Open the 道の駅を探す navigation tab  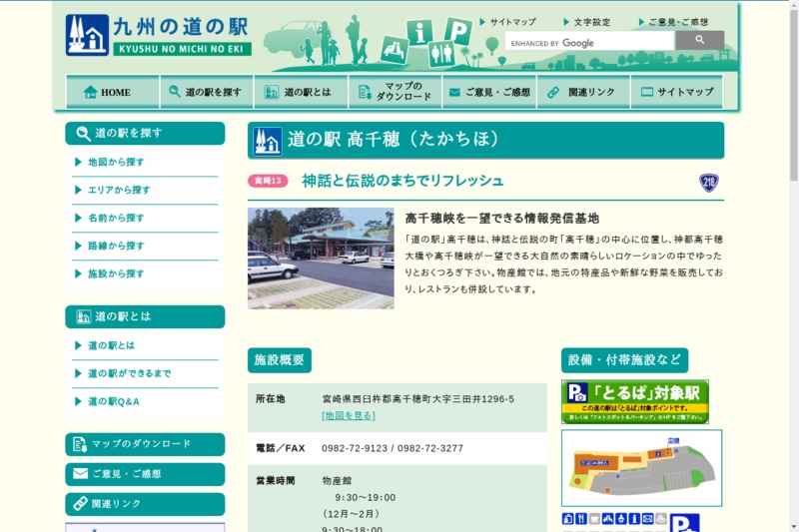[x=205, y=92]
